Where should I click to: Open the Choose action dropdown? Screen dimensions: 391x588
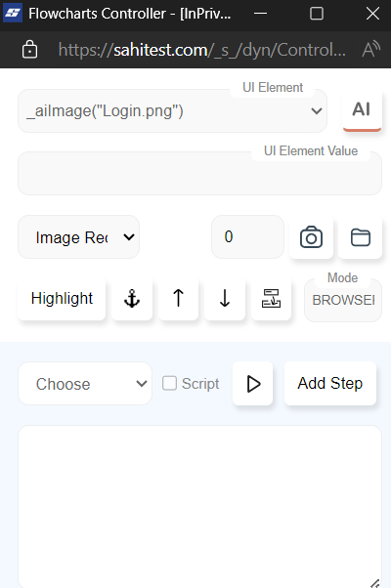(x=85, y=383)
